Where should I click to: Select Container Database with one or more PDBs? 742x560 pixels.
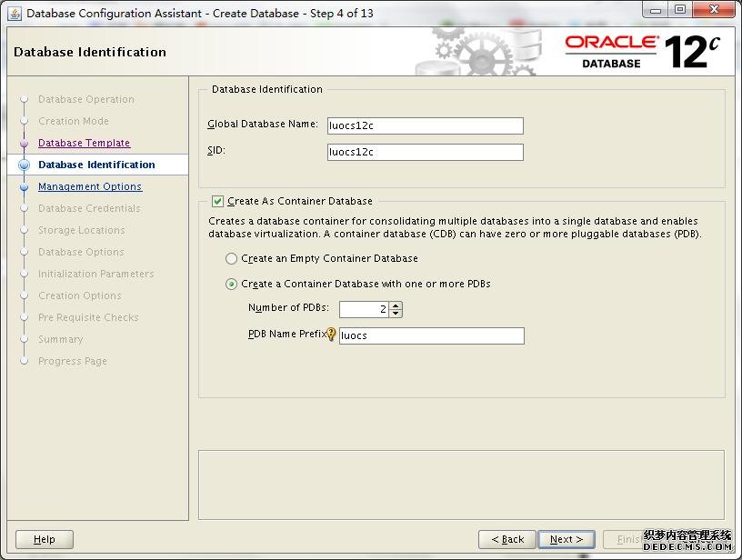[x=232, y=285]
